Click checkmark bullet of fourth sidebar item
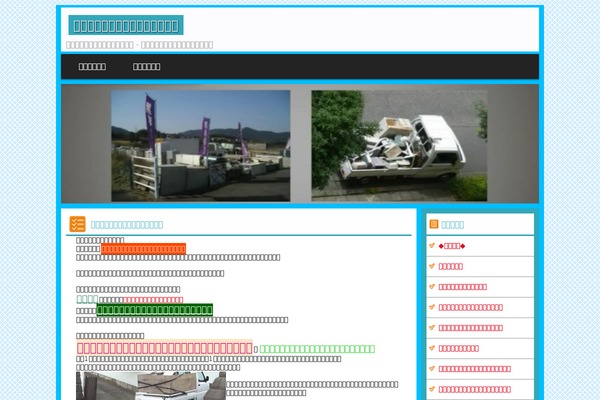The image size is (600, 400). (x=431, y=307)
